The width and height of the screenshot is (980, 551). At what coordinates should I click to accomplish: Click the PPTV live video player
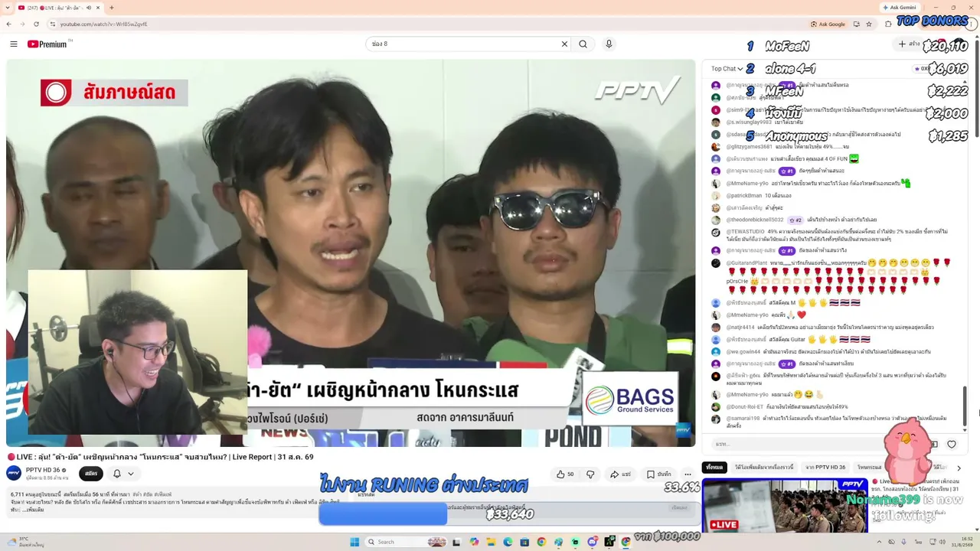[351, 253]
